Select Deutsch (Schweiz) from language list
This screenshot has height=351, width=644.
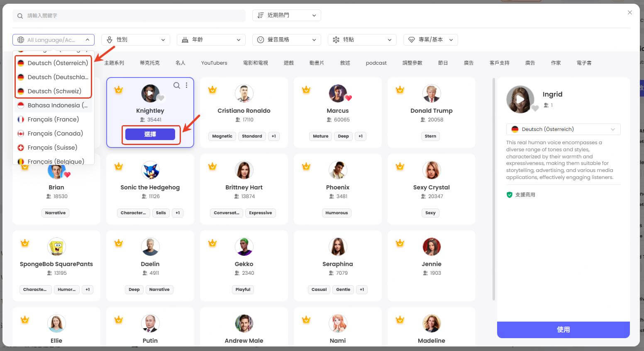(x=53, y=91)
